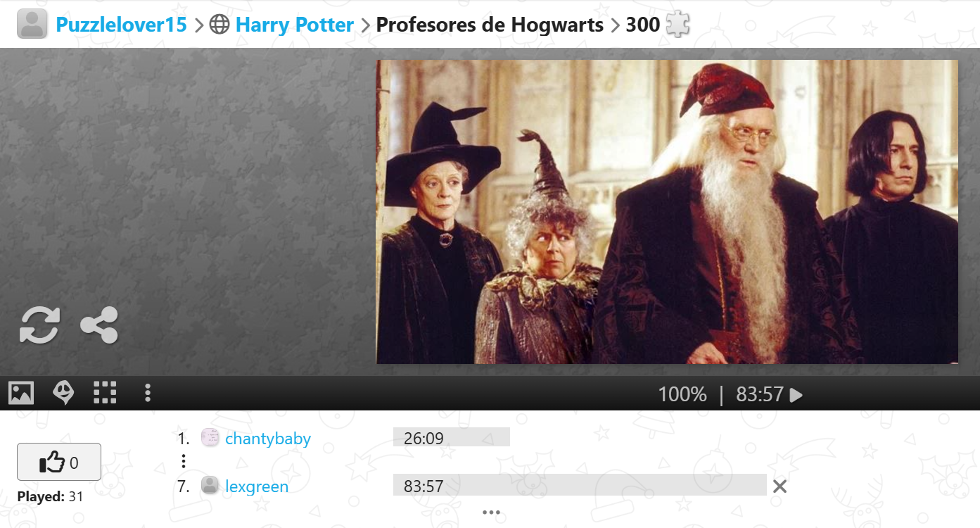Open the chantybaby player profile
The image size is (980, 528).
tap(268, 439)
